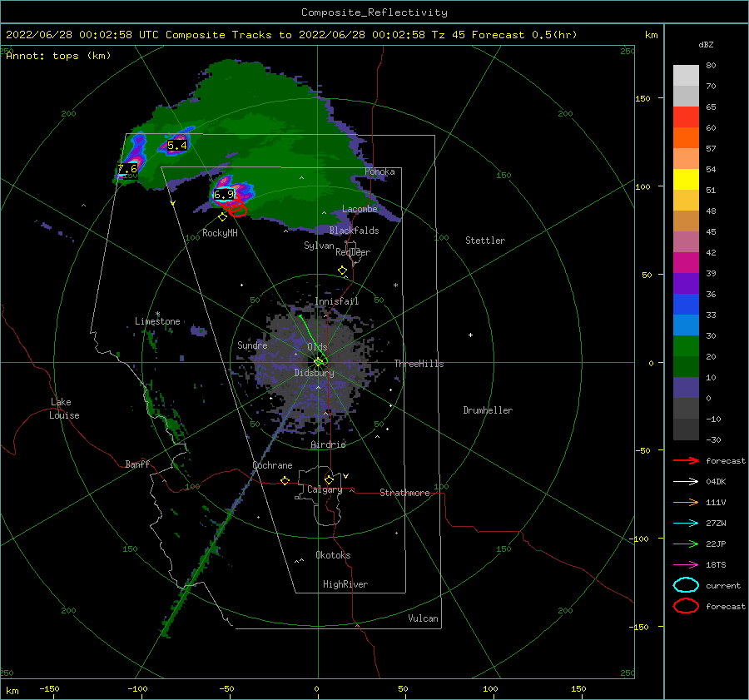Click the dBZ legend heading

click(x=706, y=44)
